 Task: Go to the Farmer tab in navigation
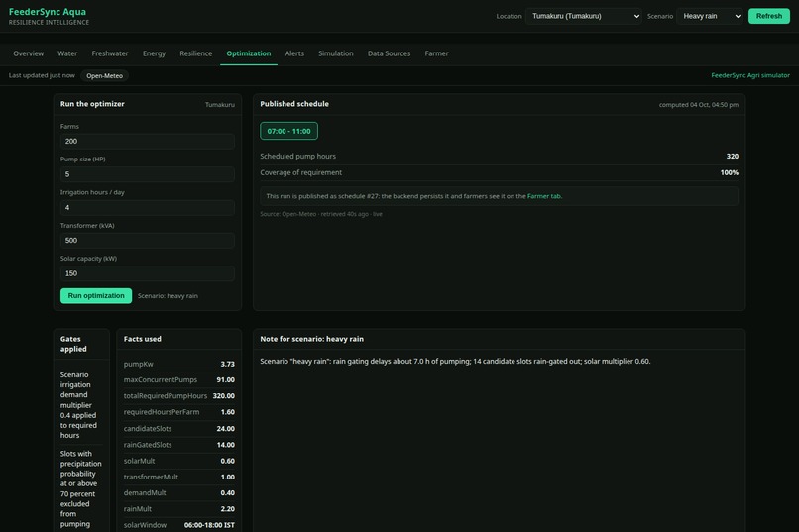pyautogui.click(x=437, y=53)
